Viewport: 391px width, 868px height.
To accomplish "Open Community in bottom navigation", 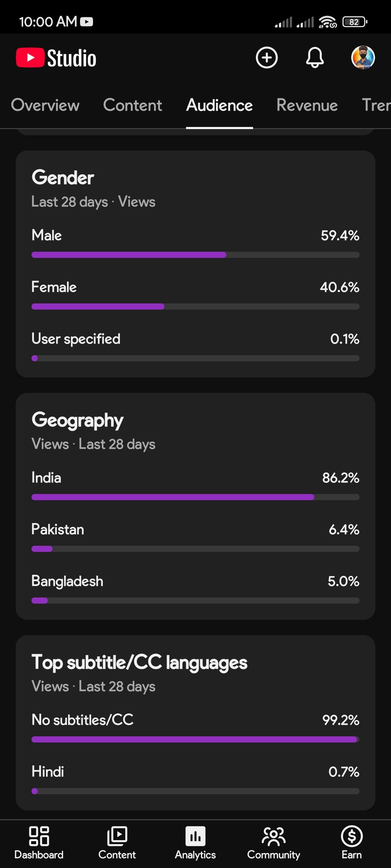I will click(x=274, y=843).
